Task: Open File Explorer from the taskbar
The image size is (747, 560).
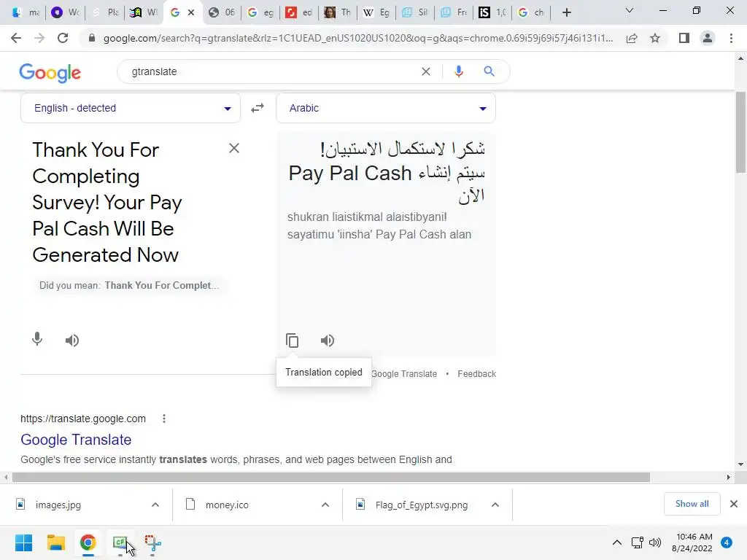Action: pyautogui.click(x=55, y=542)
